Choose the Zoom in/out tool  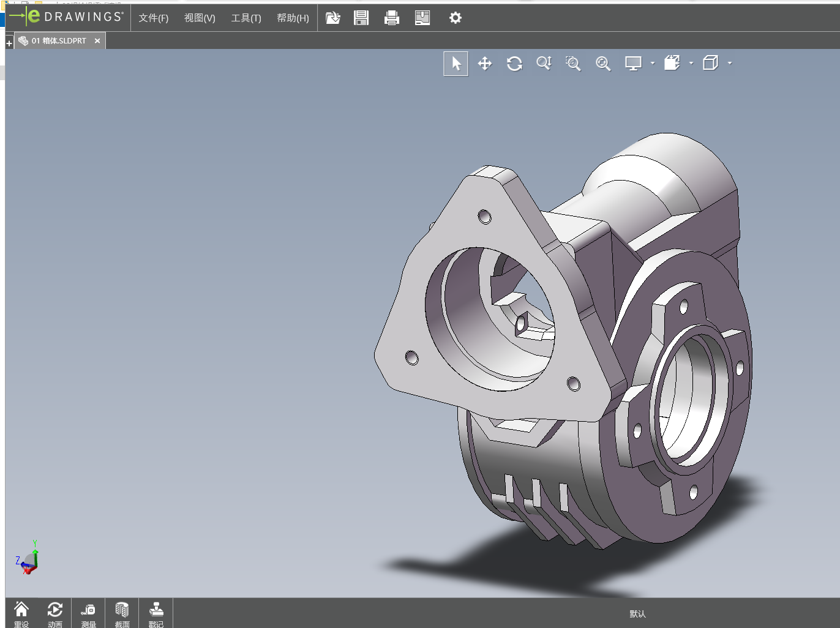point(544,64)
